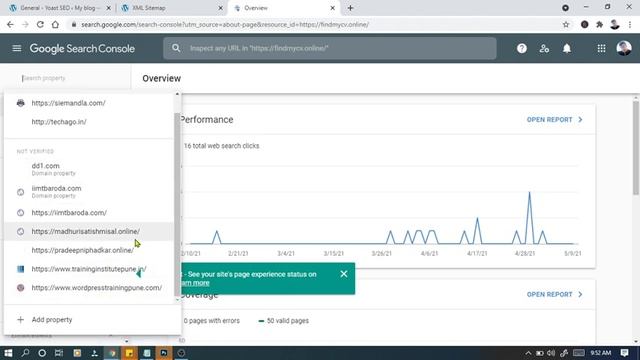Open the Google apps grid
The height and width of the screenshot is (360, 640).
click(x=601, y=49)
